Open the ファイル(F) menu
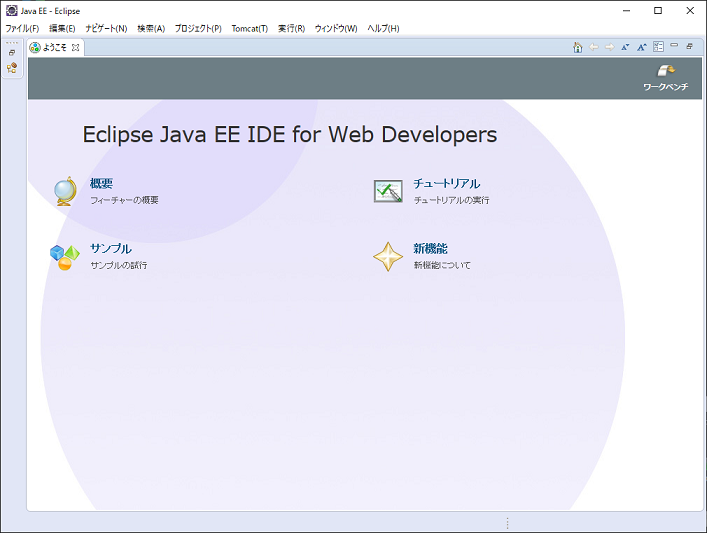 (22, 28)
